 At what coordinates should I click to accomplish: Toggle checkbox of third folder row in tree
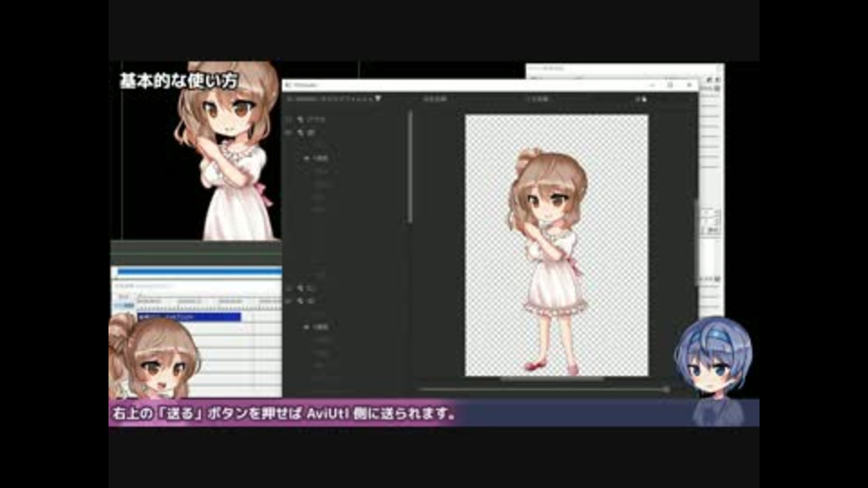point(288,288)
